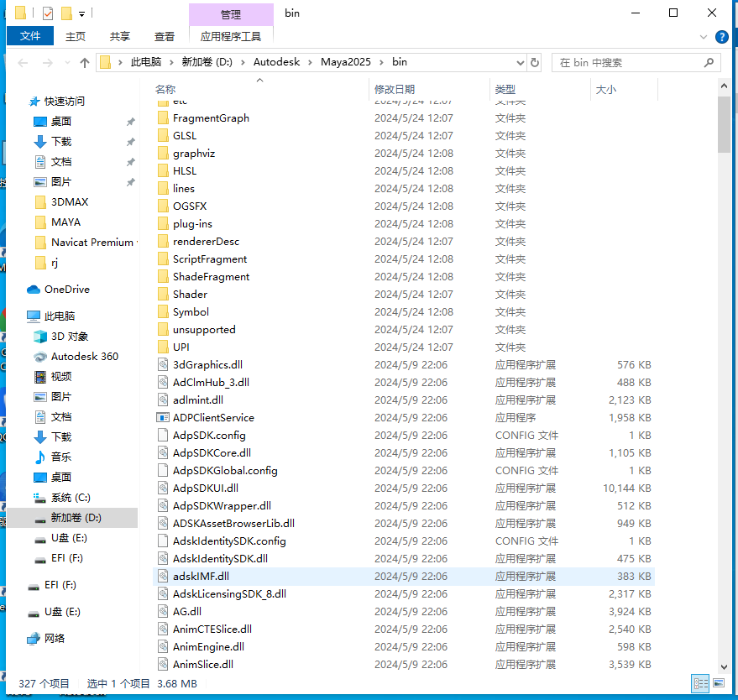Click the vertical scrollbar in file list
Image resolution: width=738 pixels, height=700 pixels.
pyautogui.click(x=724, y=124)
